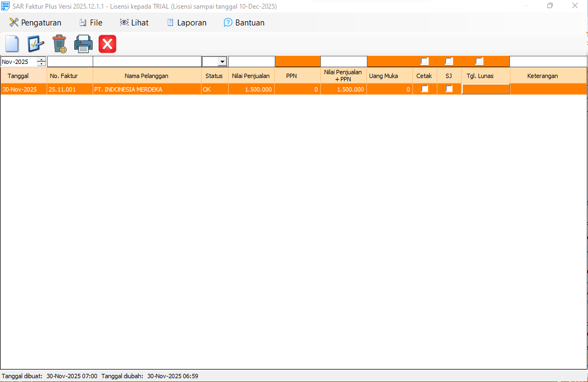This screenshot has height=382, width=588.
Task: Toggle the Cetak filter checkbox above the header
Action: coord(425,61)
